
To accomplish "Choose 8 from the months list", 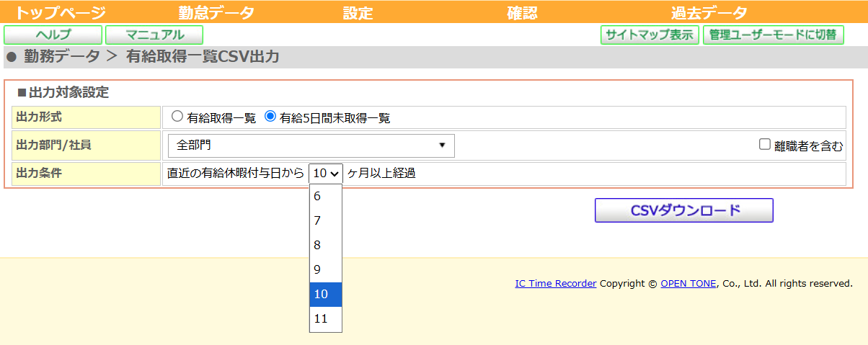I will coord(325,245).
